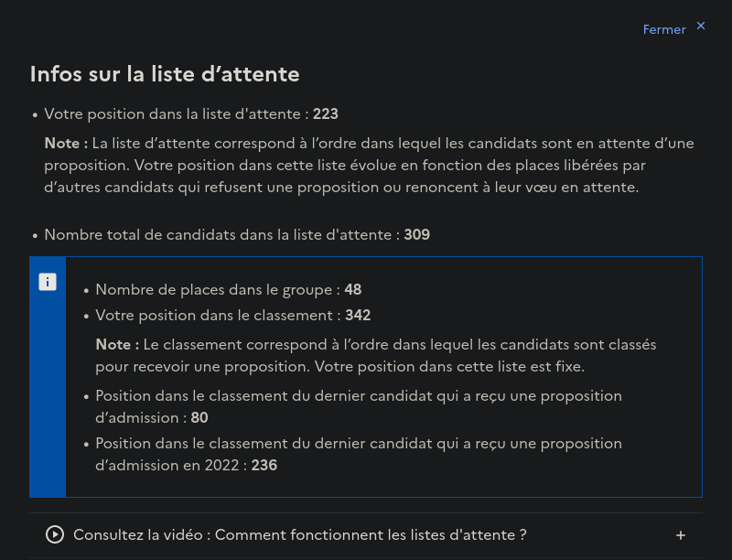This screenshot has width=732, height=560.
Task: Click 'Votre position dans la liste d'attente' text
Action: click(x=174, y=114)
